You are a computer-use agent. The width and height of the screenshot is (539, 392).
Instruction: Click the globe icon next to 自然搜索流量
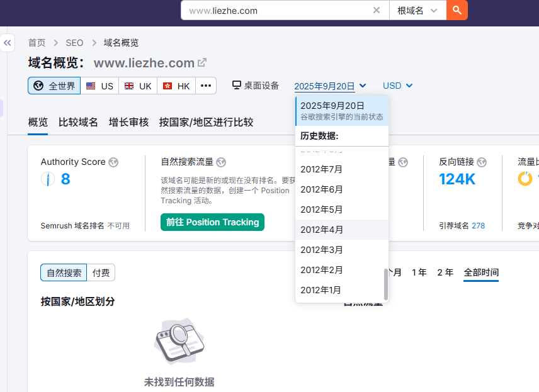[221, 162]
